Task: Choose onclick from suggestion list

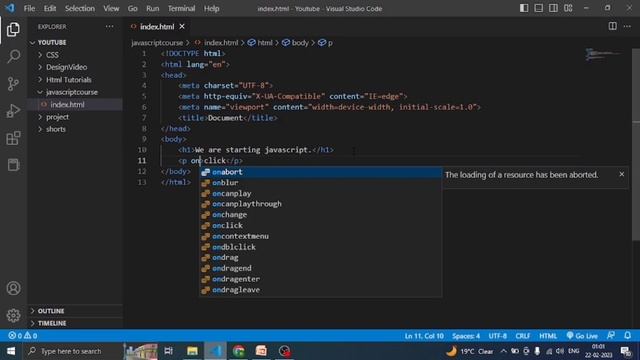Action: [320, 225]
